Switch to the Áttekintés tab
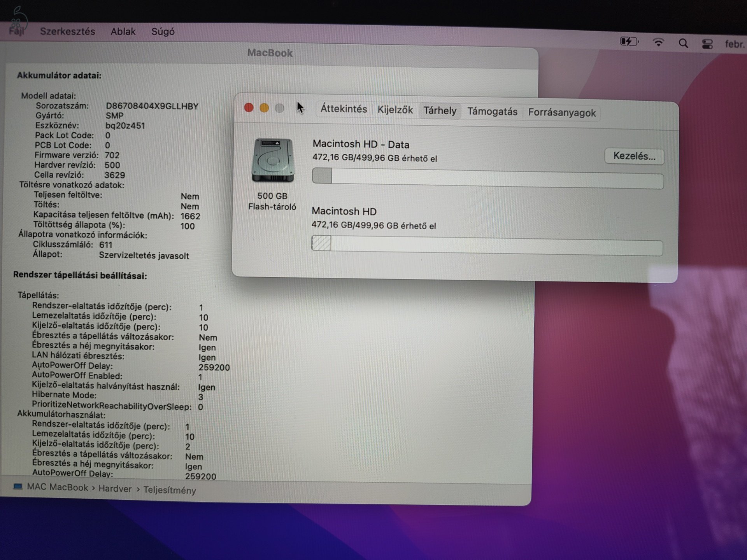Image resolution: width=747 pixels, height=560 pixels. tap(344, 110)
